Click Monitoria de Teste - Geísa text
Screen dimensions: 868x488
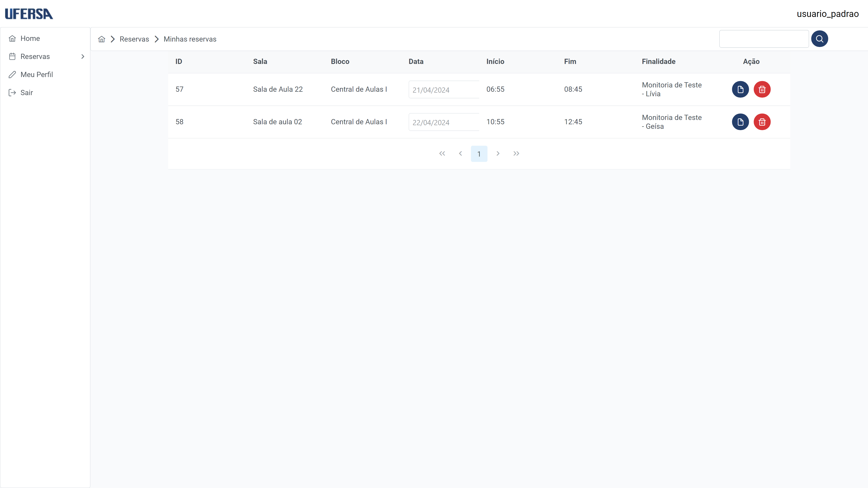click(x=672, y=122)
